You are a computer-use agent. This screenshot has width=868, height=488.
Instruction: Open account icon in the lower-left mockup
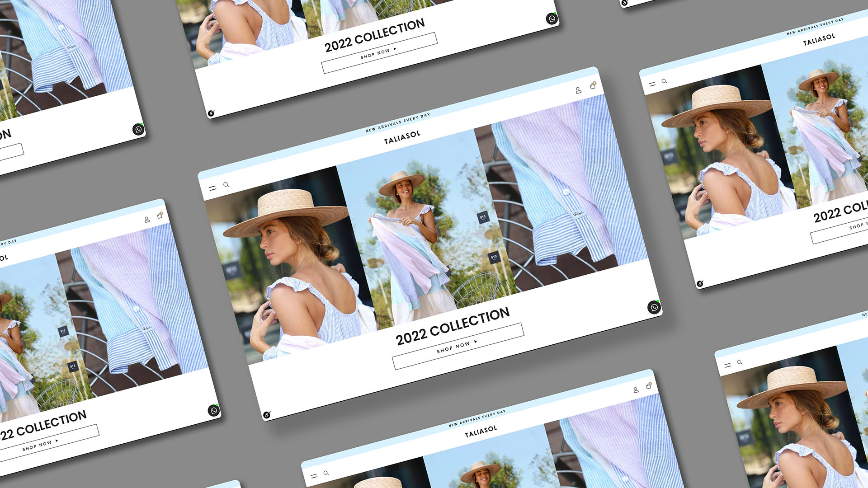click(147, 220)
